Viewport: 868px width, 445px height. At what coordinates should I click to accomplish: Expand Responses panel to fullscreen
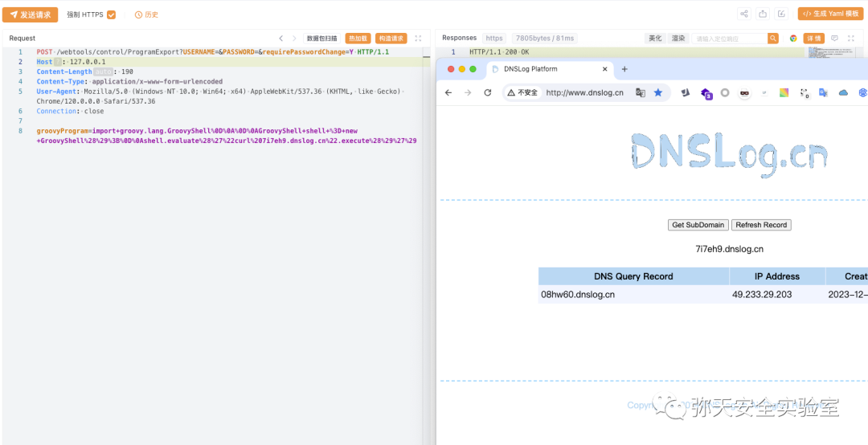[x=853, y=39]
